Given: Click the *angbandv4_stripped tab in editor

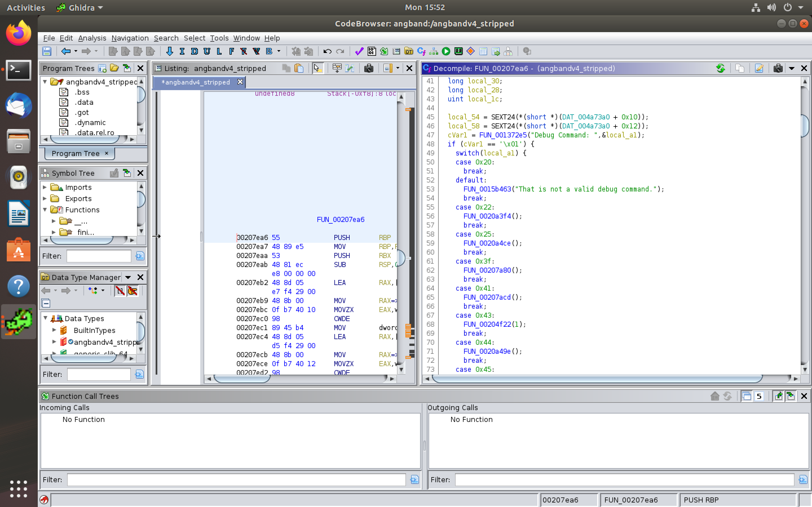Looking at the screenshot, I should [x=196, y=82].
